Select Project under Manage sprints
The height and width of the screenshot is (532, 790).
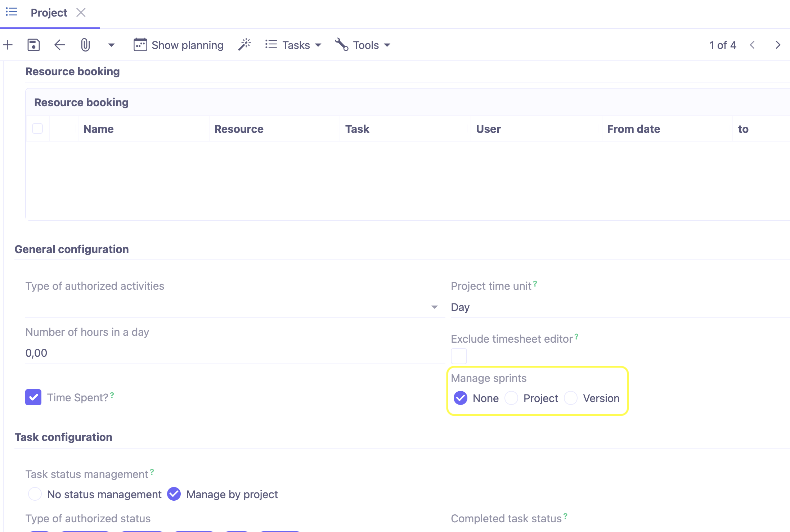tap(511, 398)
